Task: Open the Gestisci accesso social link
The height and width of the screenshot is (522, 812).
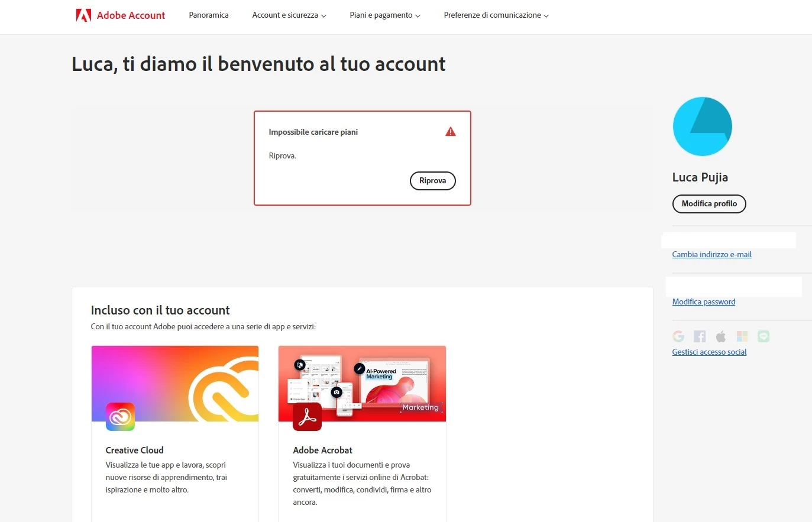Action: 709,352
